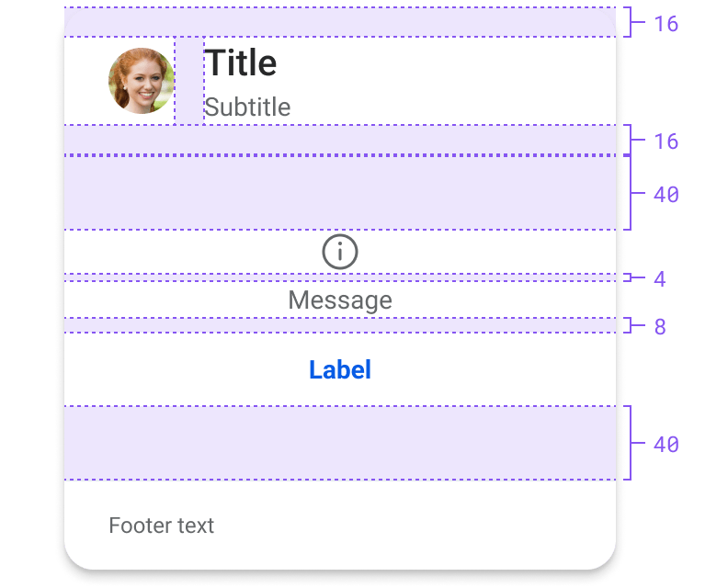Screen dimensions: 728x588
Task: Select the Footer text
Action: [161, 526]
